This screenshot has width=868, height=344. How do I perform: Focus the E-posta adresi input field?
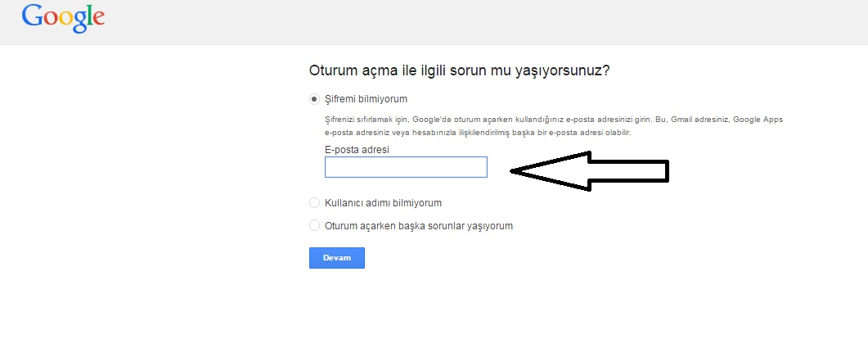[406, 167]
